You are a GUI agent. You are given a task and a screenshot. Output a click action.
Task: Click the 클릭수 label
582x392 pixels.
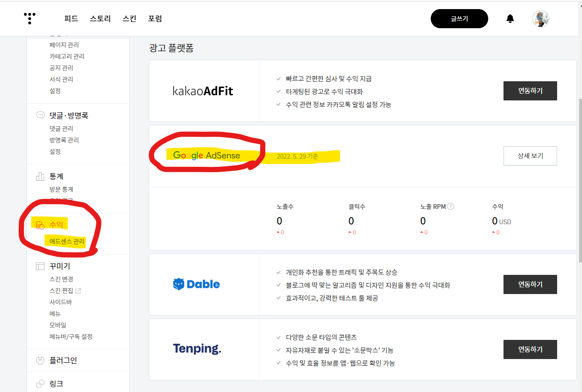[x=357, y=207]
